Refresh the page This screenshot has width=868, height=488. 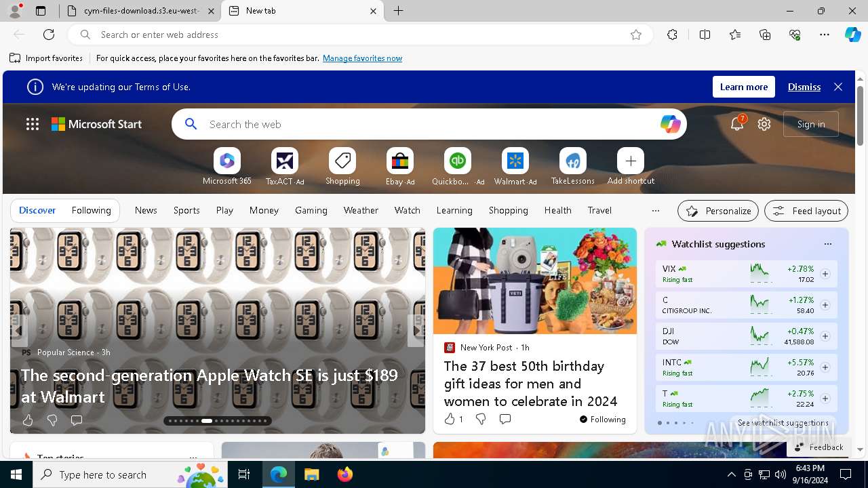click(49, 35)
